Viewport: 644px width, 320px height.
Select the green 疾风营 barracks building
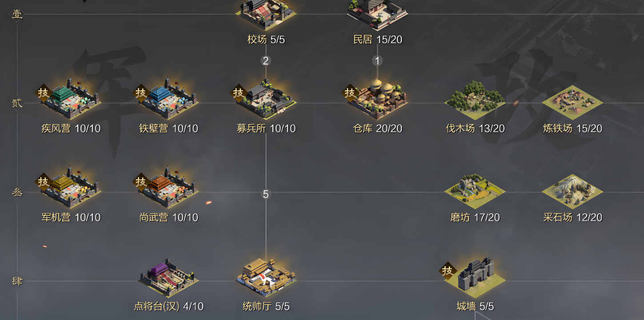pyautogui.click(x=71, y=100)
